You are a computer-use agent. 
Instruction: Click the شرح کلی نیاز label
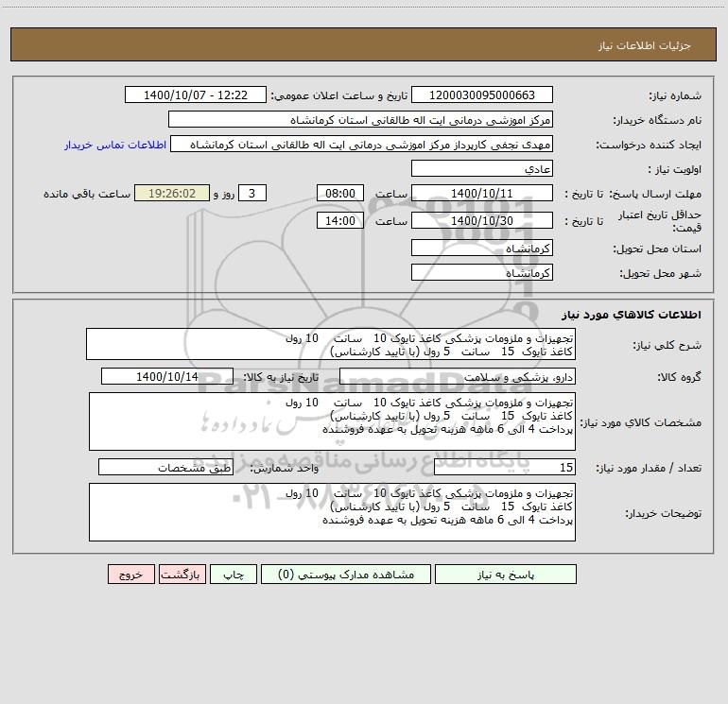667,345
